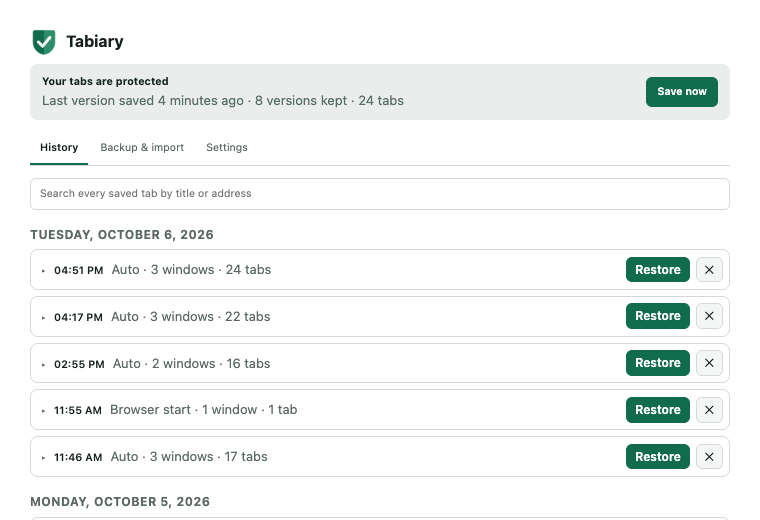Click the 11:55 AM timestamp

pyautogui.click(x=78, y=410)
